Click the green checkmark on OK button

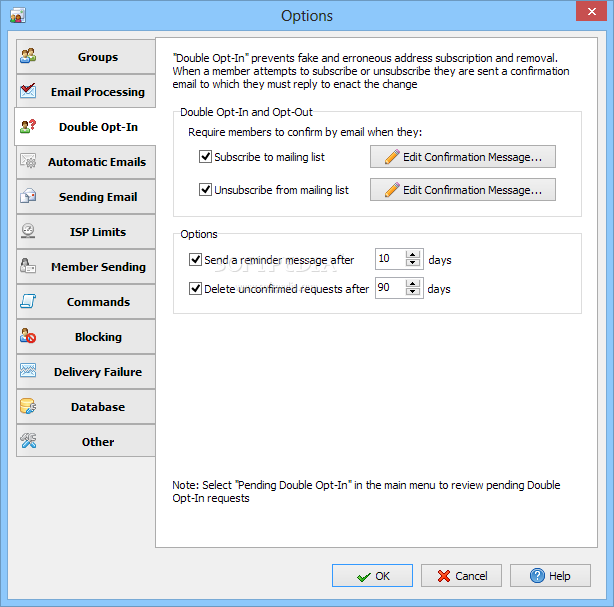[364, 576]
